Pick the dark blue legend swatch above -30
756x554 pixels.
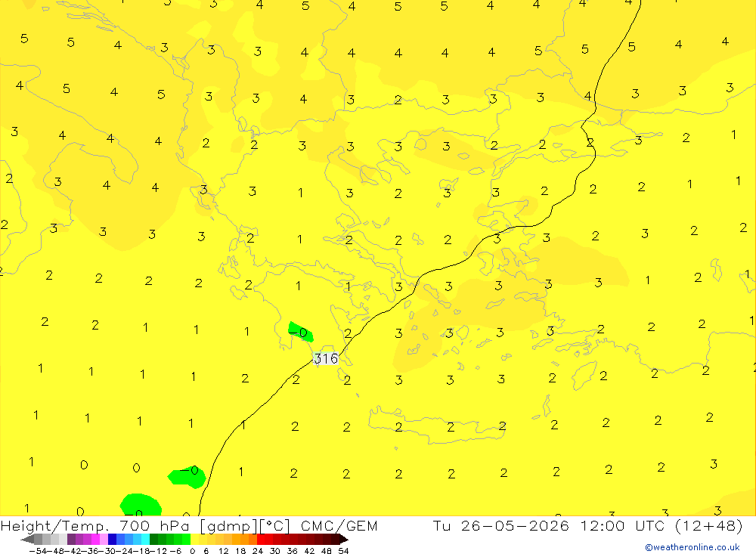(x=112, y=540)
